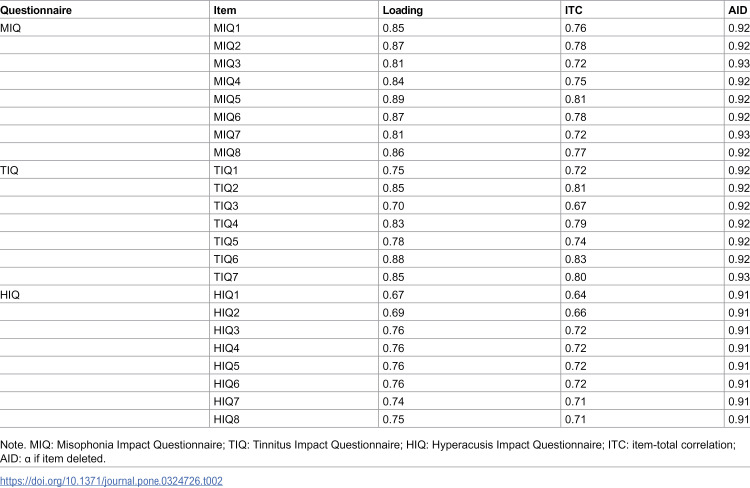The width and height of the screenshot is (750, 488).
Task: Select the Item column header
Action: (x=225, y=10)
